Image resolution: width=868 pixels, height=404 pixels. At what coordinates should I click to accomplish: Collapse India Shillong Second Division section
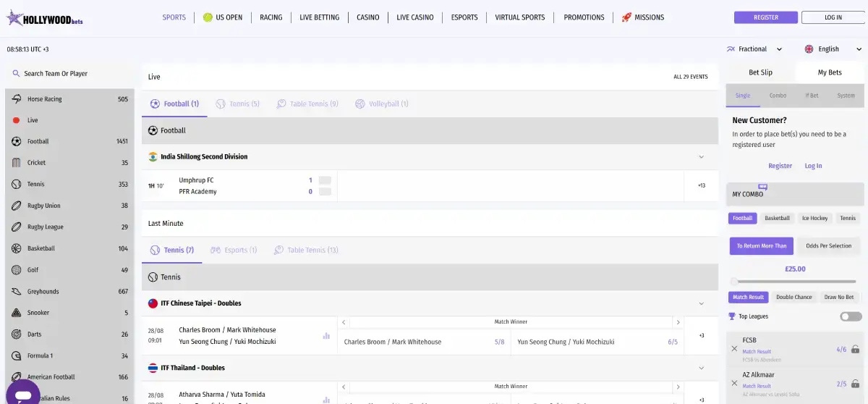click(x=701, y=157)
